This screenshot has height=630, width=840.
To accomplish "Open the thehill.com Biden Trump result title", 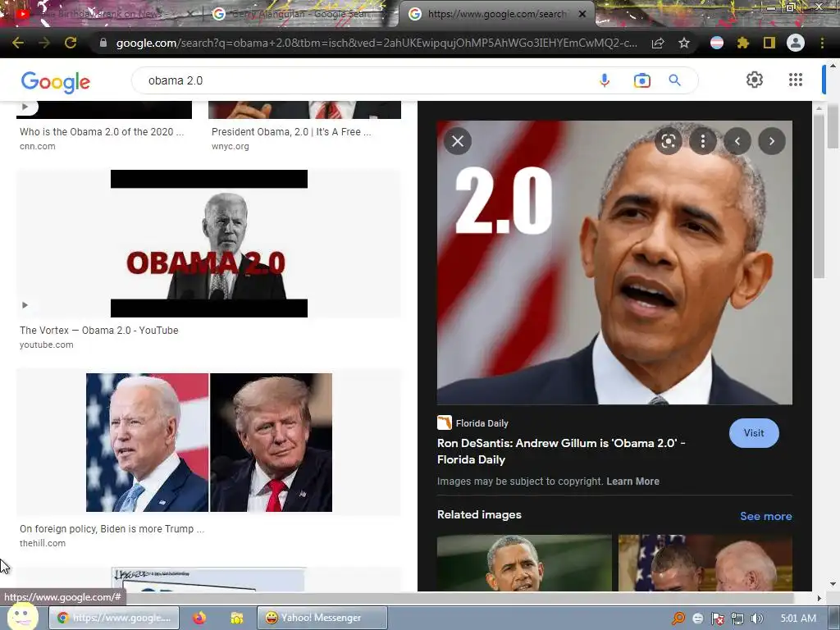I will tap(112, 529).
